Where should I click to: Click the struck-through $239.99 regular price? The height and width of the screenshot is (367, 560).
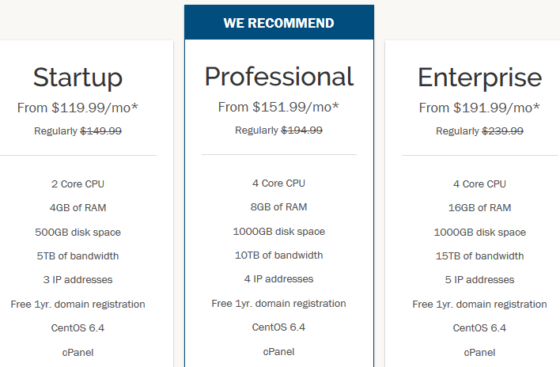point(503,131)
